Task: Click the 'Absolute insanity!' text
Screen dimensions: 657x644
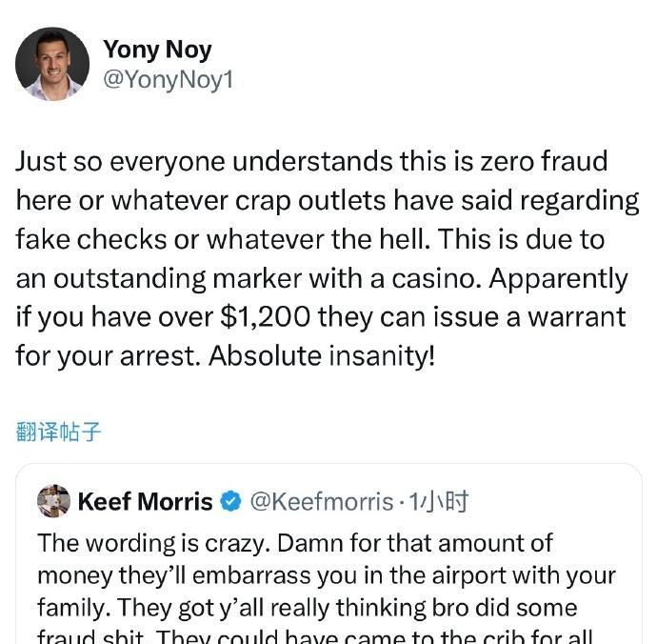Action: point(322,355)
